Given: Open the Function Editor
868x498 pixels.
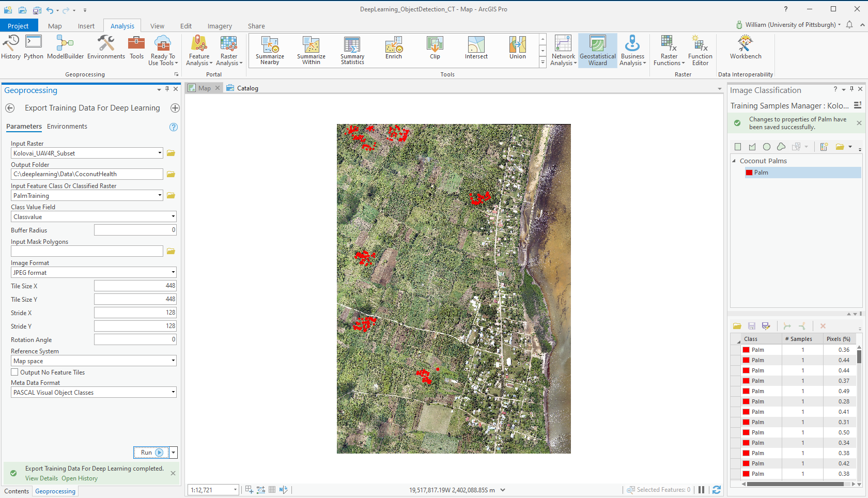Looking at the screenshot, I should (700, 51).
